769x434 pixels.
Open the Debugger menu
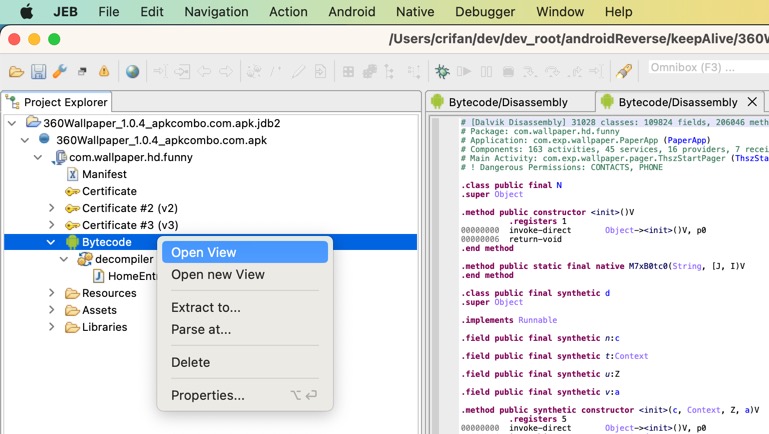(x=485, y=12)
